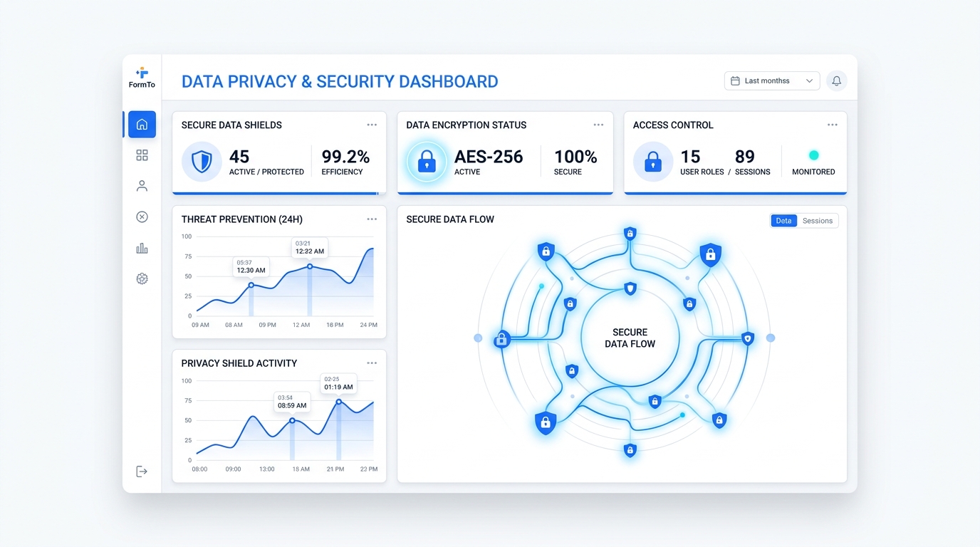Open the dashboard grid view from the sidebar
980x547 pixels.
pos(142,155)
